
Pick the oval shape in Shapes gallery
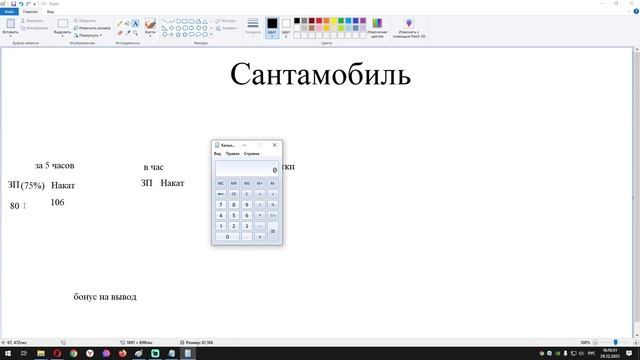coord(178,21)
